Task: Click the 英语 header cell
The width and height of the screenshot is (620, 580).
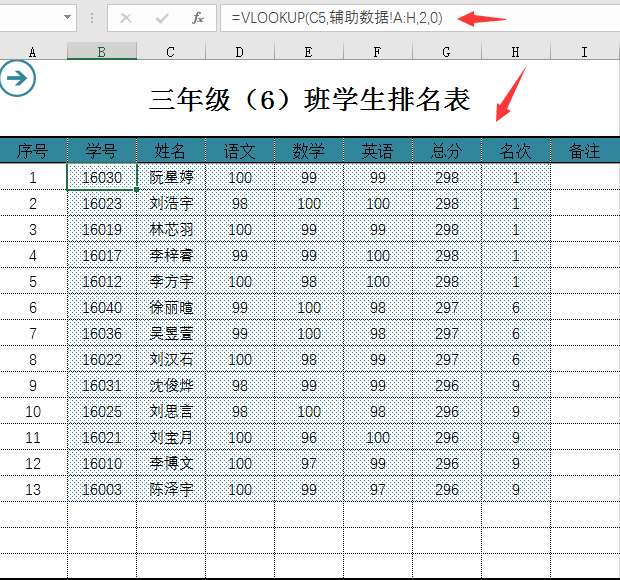Action: tap(378, 151)
